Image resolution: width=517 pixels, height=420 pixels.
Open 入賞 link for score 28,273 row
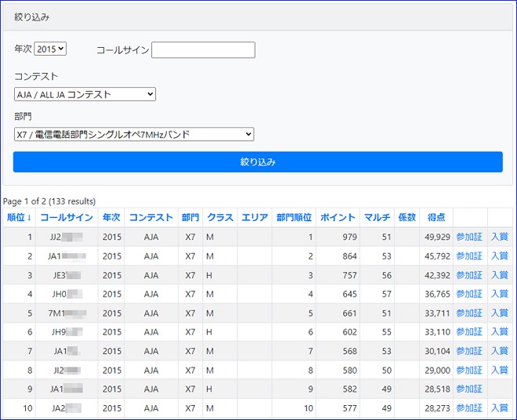pos(500,408)
